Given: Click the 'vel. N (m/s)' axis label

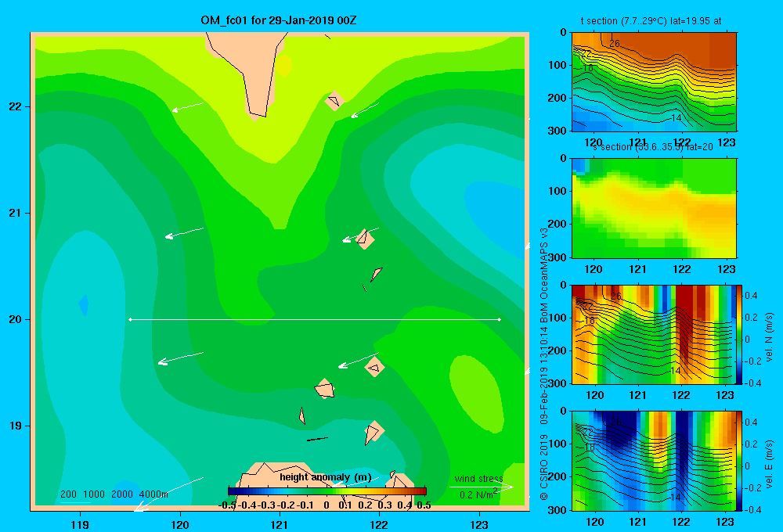Looking at the screenshot, I should tap(770, 337).
